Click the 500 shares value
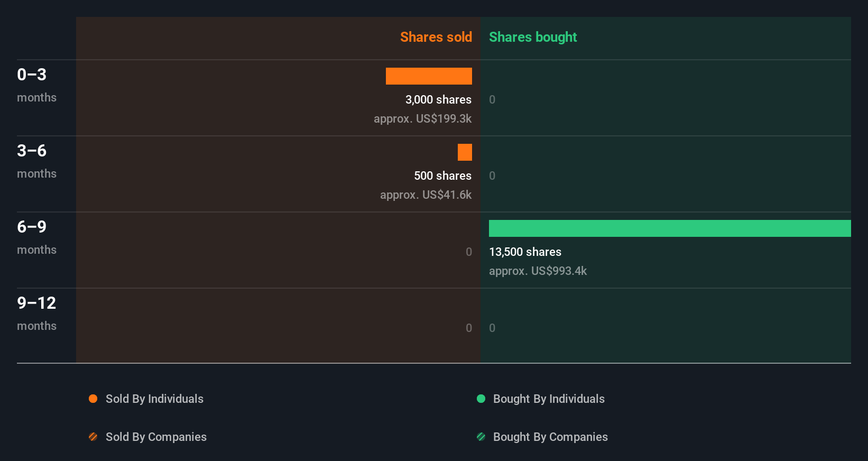 click(x=442, y=176)
